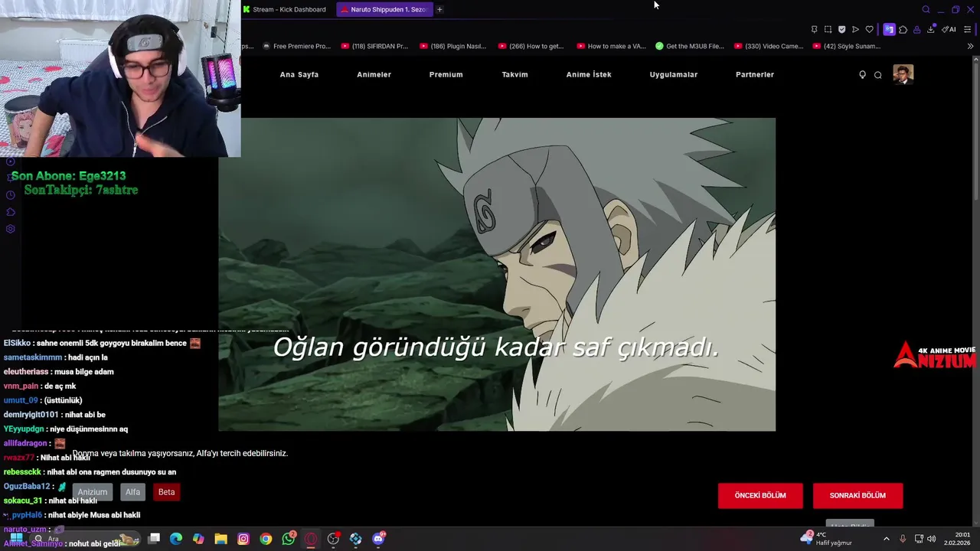Select the Alfa player source

132,492
